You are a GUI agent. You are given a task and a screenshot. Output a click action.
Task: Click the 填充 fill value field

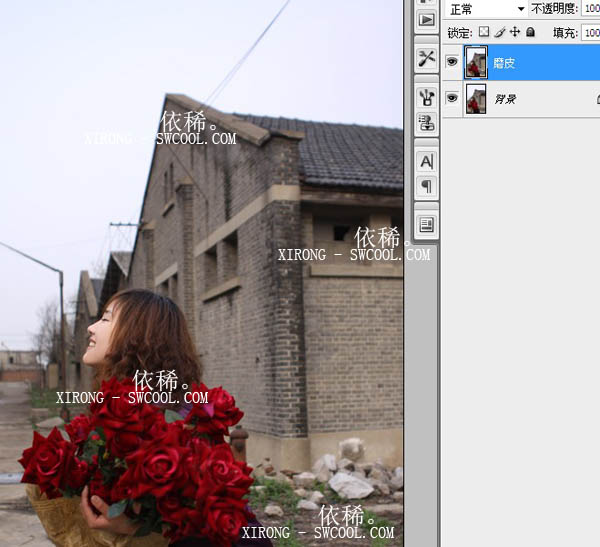click(590, 32)
